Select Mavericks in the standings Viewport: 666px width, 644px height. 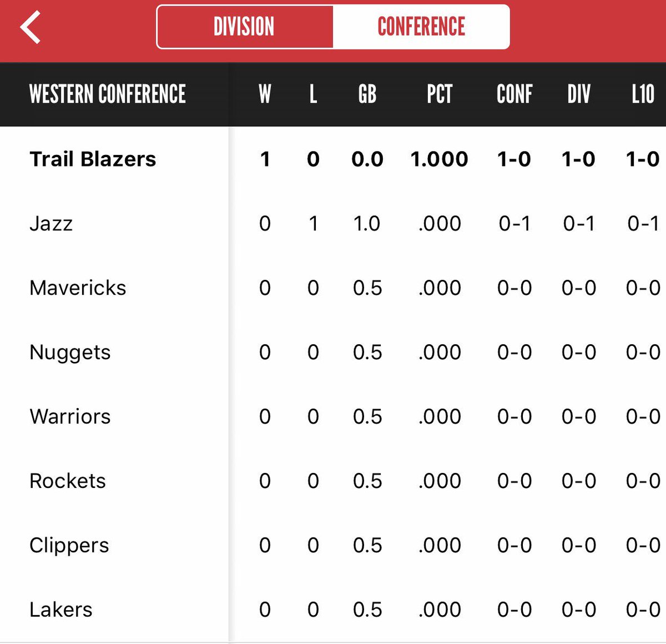78,288
